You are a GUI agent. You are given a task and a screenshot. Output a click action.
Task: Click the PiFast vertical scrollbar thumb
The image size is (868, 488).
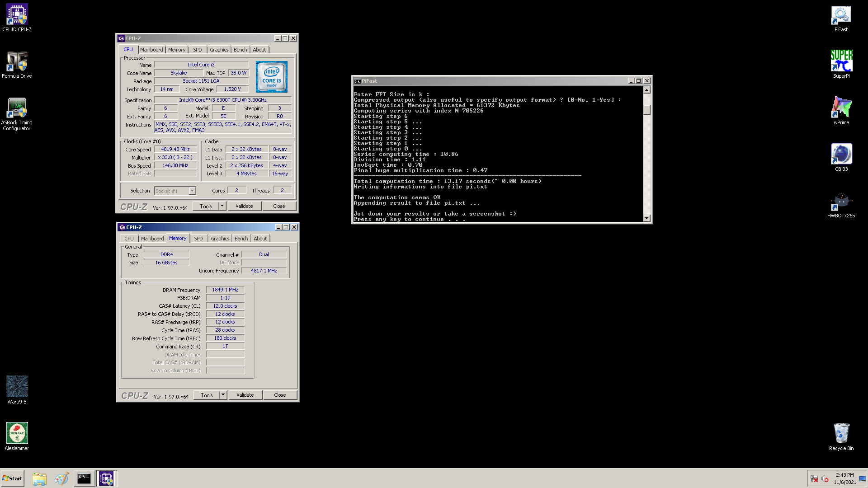tap(647, 110)
